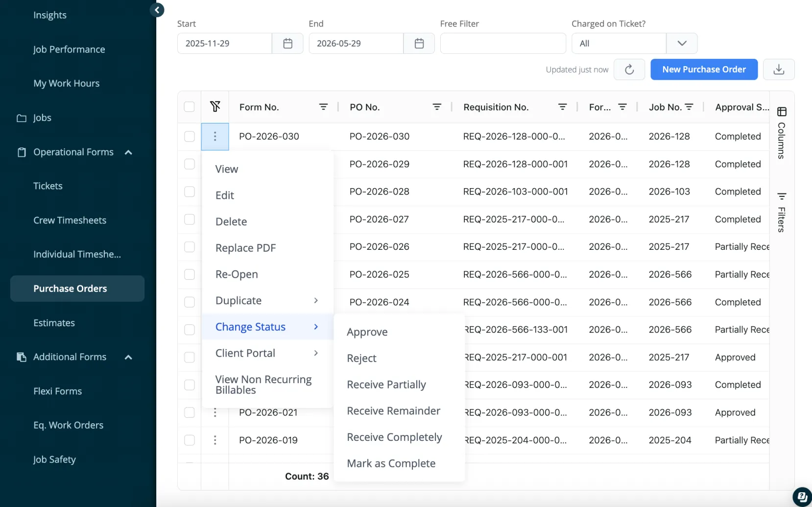812x507 pixels.
Task: Collapse the Additional Forms section
Action: pyautogui.click(x=128, y=357)
